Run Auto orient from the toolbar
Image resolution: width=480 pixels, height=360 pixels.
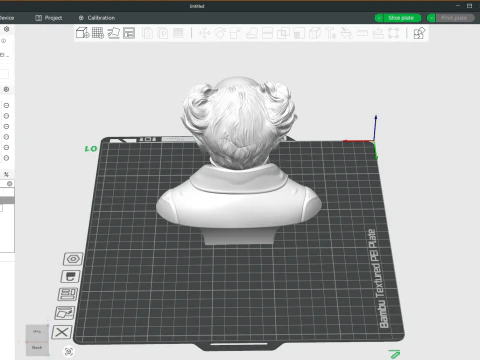pyautogui.click(x=113, y=33)
